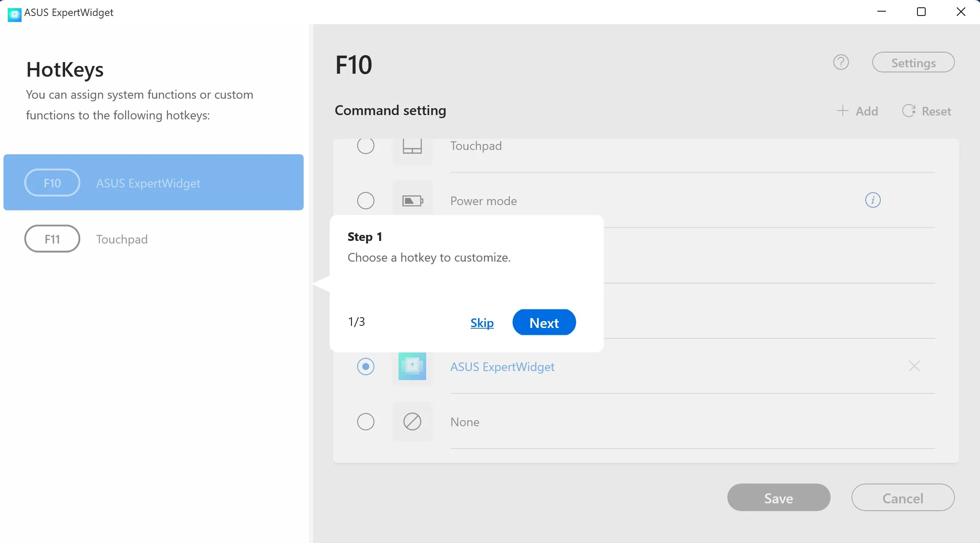
Task: Select the F10 hotkey entry
Action: [154, 182]
